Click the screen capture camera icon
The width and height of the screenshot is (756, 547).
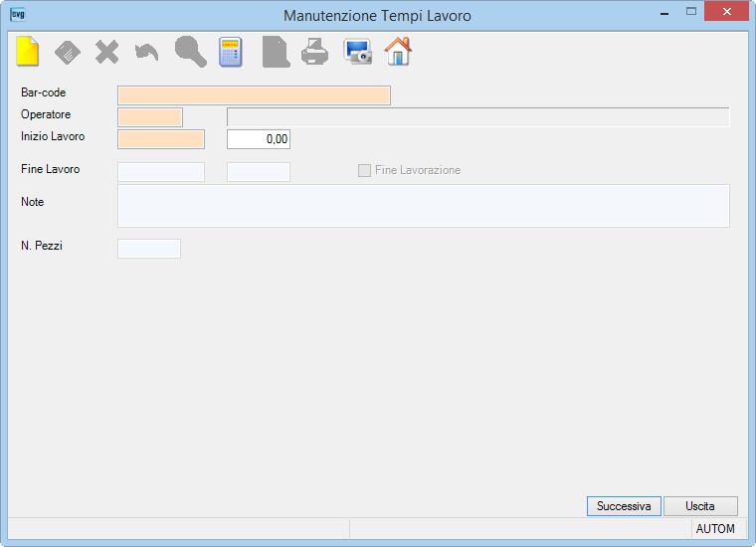coord(358,51)
